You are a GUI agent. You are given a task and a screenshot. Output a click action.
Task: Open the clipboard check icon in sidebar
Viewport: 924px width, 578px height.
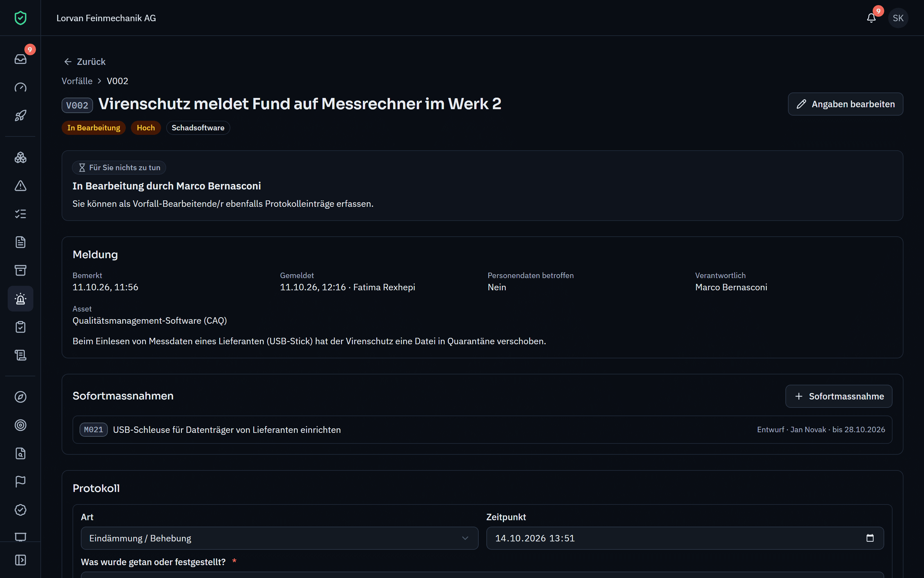20,327
